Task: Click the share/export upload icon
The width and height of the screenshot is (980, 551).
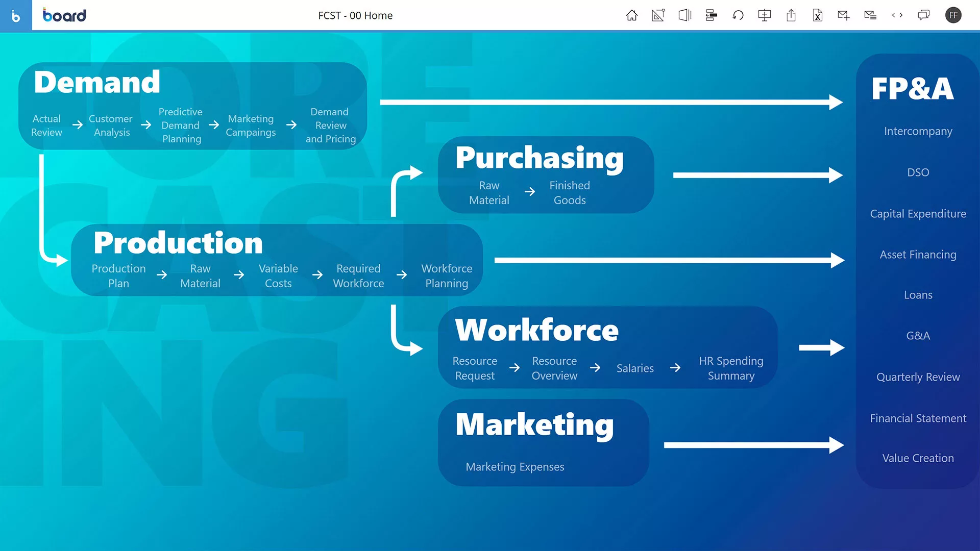Action: 791,15
